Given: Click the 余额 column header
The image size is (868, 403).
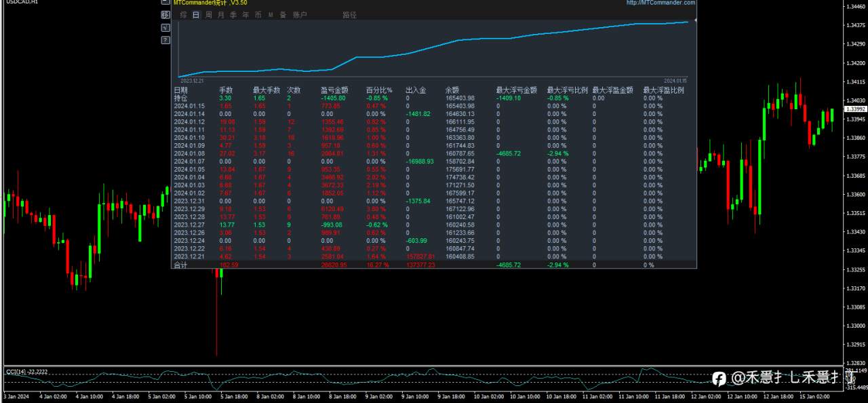Looking at the screenshot, I should pyautogui.click(x=452, y=90).
